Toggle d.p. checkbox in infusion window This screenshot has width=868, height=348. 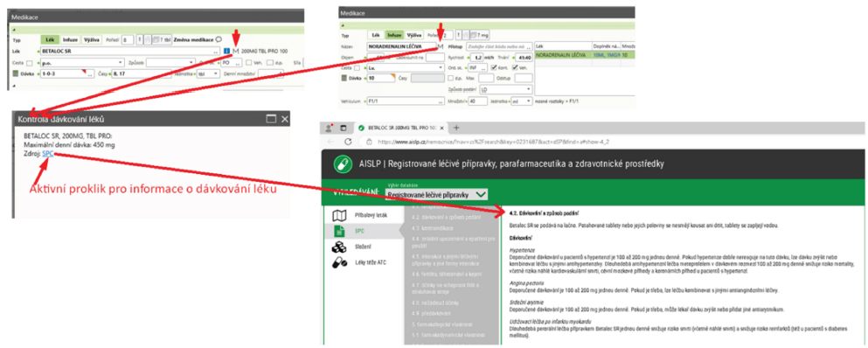point(450,78)
